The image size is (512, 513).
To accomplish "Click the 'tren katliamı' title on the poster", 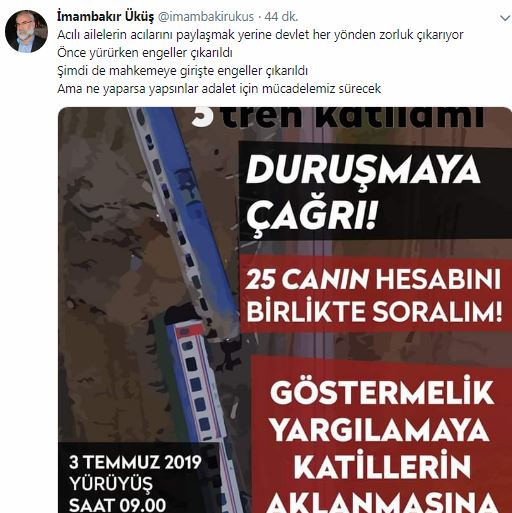I will click(x=338, y=117).
